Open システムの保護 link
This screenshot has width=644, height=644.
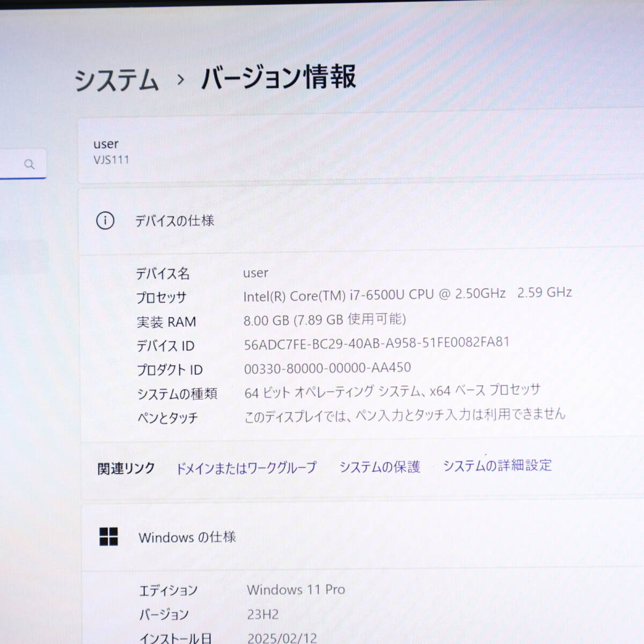pos(379,467)
